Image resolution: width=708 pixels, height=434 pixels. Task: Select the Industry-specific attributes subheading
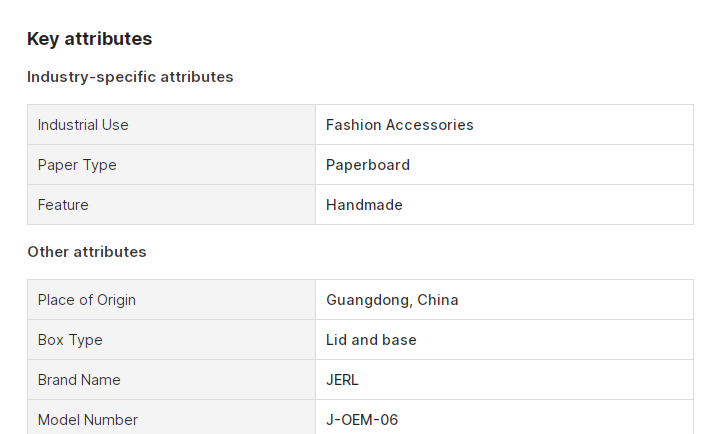point(130,77)
